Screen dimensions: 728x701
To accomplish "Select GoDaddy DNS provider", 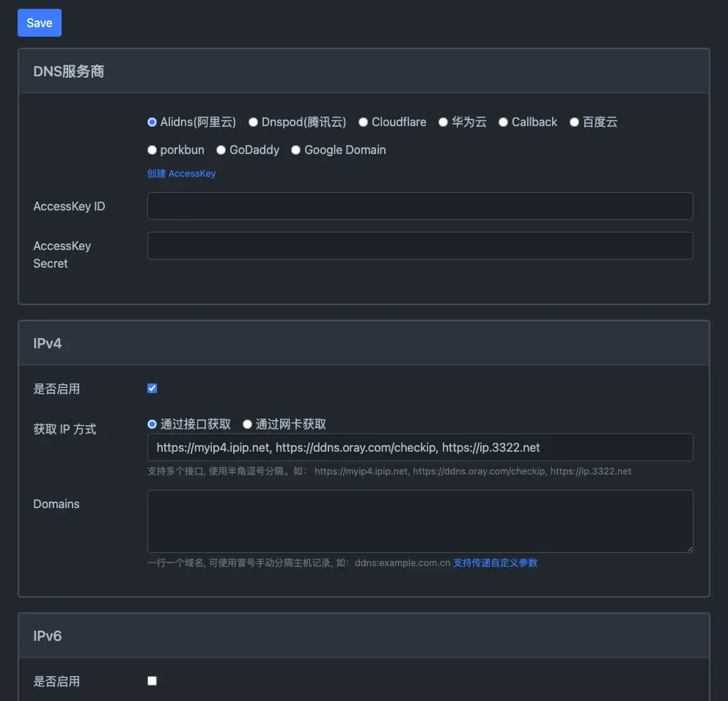I will click(x=221, y=150).
